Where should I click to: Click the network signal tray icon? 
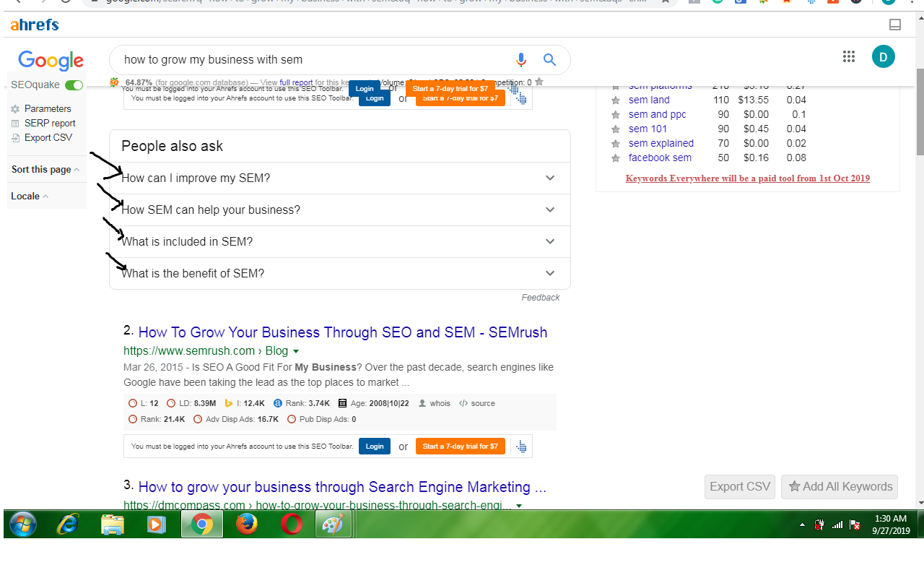point(837,525)
